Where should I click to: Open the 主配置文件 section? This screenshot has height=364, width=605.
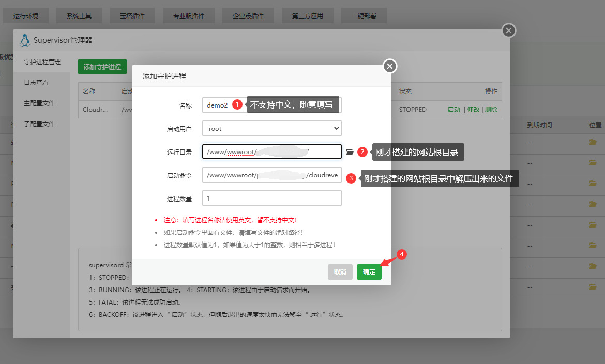40,102
